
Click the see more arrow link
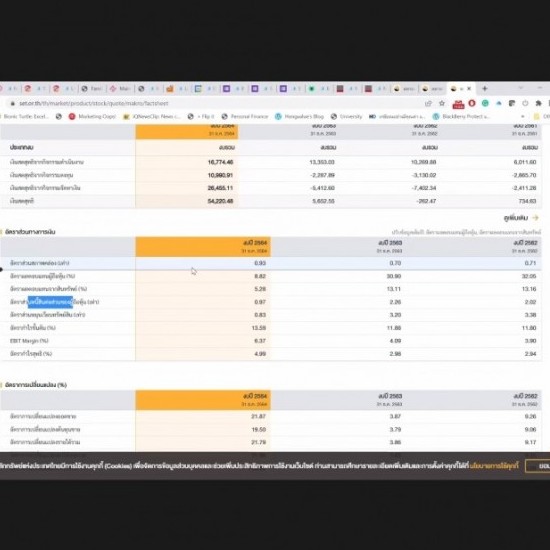click(521, 218)
